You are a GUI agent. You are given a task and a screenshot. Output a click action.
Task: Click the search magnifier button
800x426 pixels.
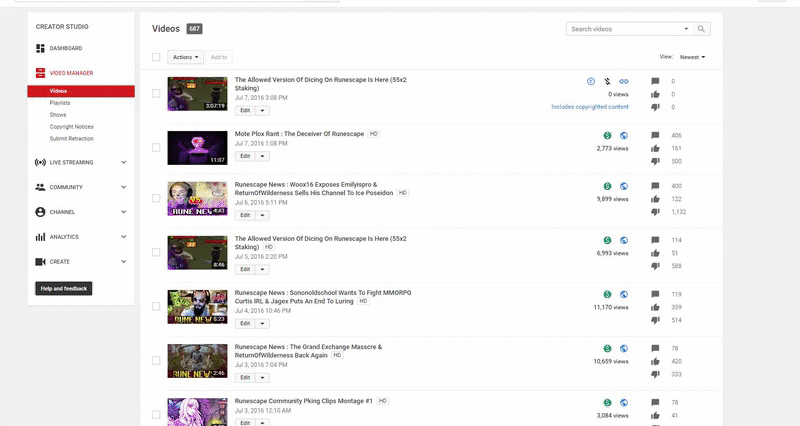click(702, 29)
